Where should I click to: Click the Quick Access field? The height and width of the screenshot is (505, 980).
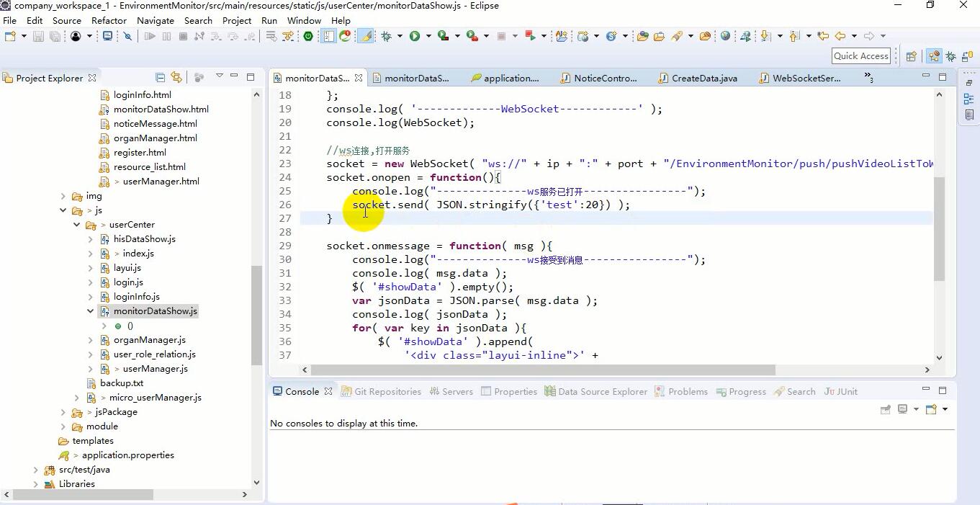861,56
